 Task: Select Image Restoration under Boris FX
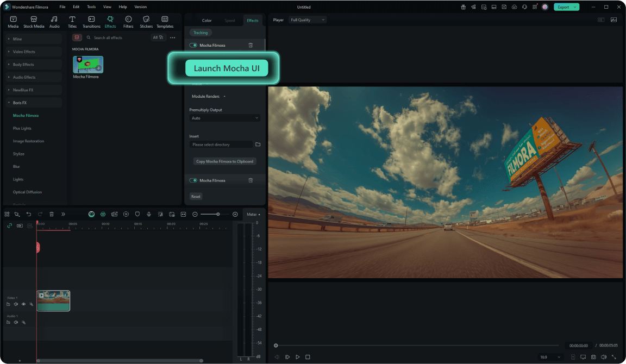pyautogui.click(x=28, y=141)
